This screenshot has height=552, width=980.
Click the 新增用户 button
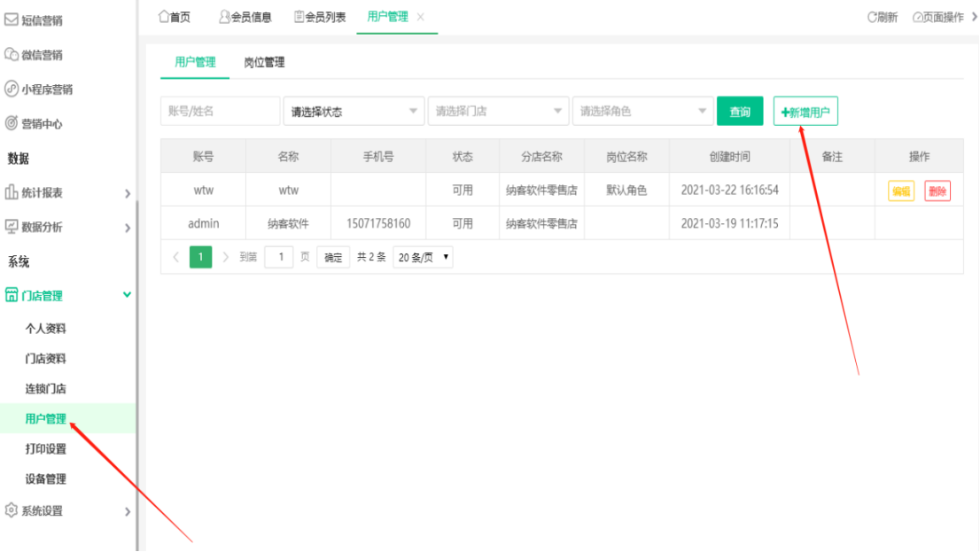[x=804, y=111]
